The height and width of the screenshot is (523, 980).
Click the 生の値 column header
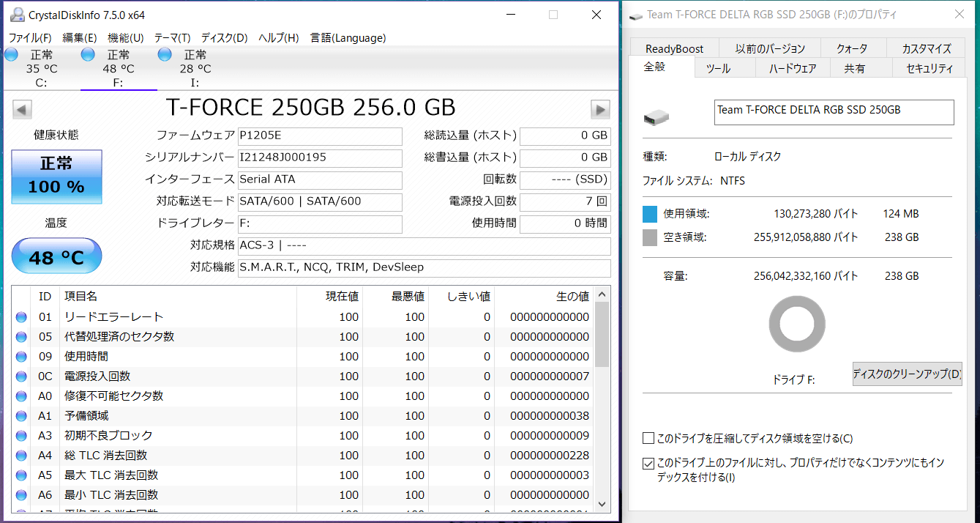click(545, 296)
